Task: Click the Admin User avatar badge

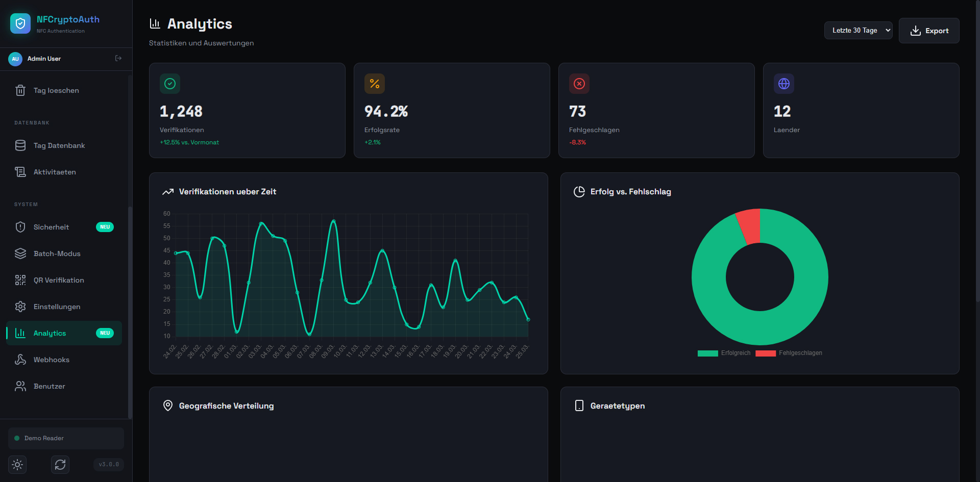Action: (15, 59)
